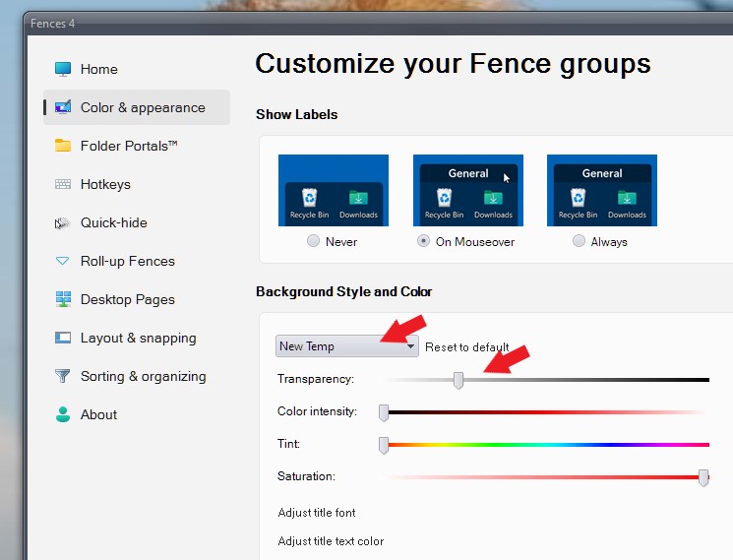The width and height of the screenshot is (733, 560).
Task: Click the Never label preview thumbnail
Action: pyautogui.click(x=334, y=190)
